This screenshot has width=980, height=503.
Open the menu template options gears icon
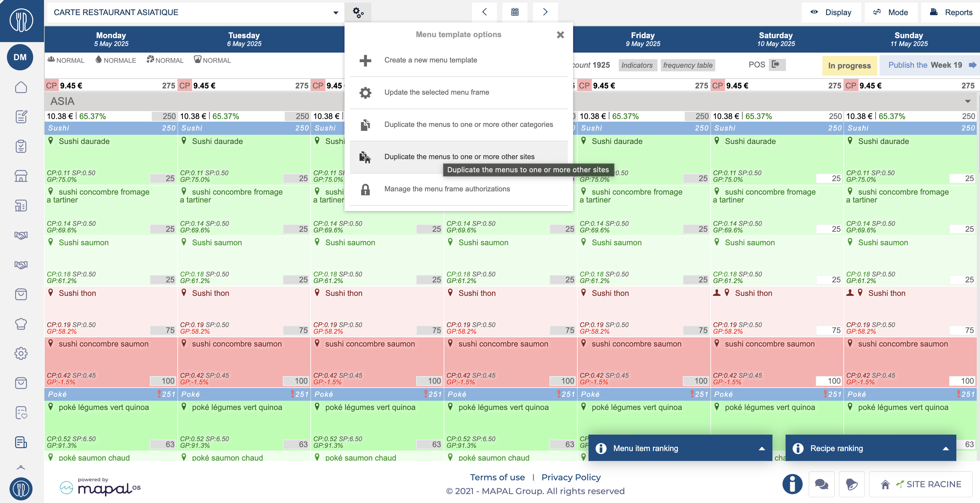(358, 12)
